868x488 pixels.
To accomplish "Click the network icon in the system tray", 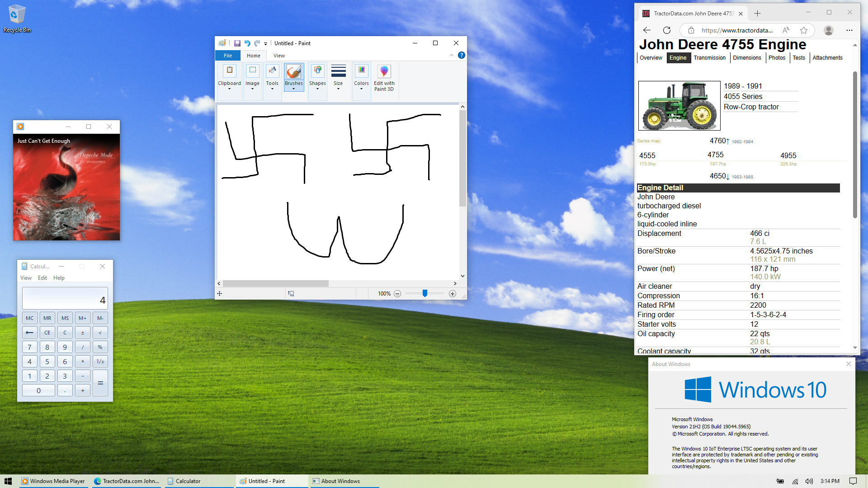I will coord(795,481).
